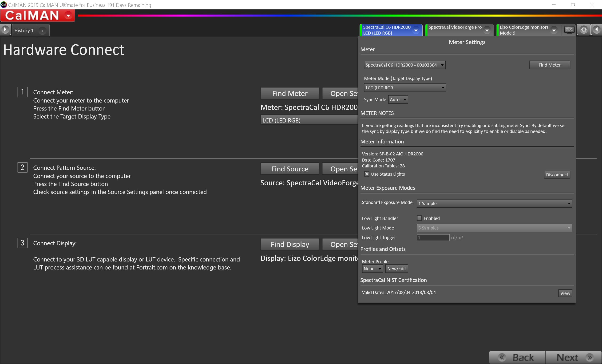Click step number 3 box

[23, 243]
